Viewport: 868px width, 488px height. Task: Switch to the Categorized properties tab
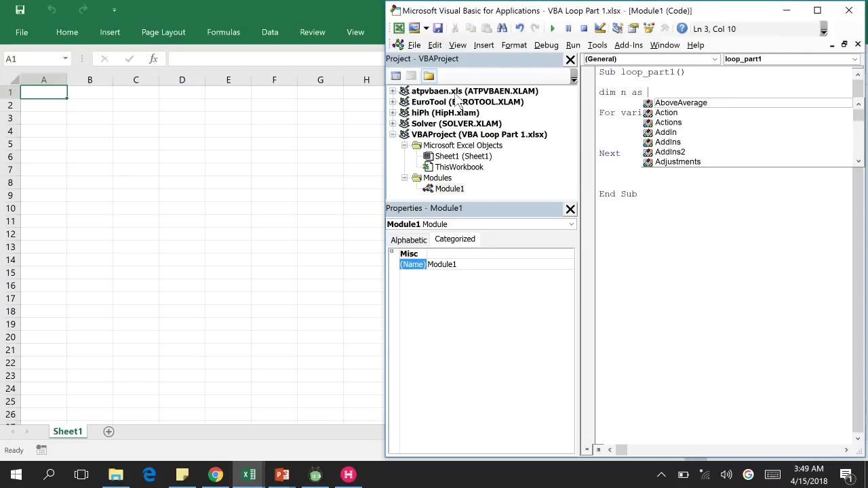point(455,239)
